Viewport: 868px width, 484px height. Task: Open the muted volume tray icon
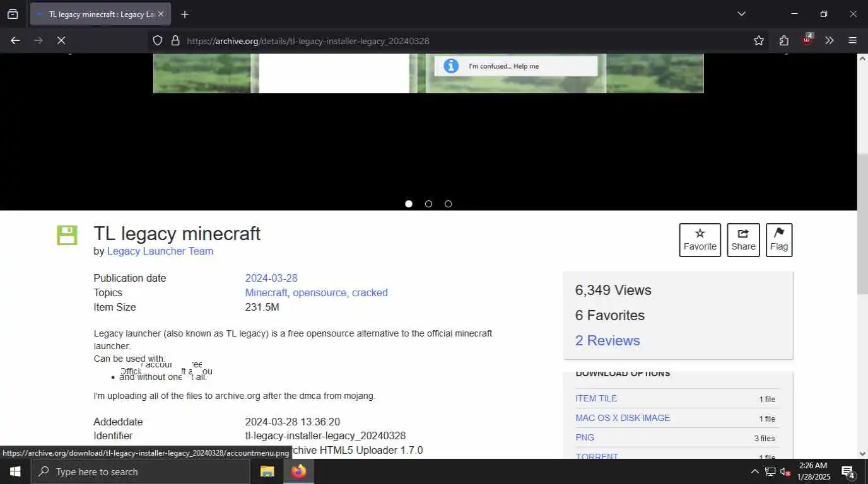(785, 471)
